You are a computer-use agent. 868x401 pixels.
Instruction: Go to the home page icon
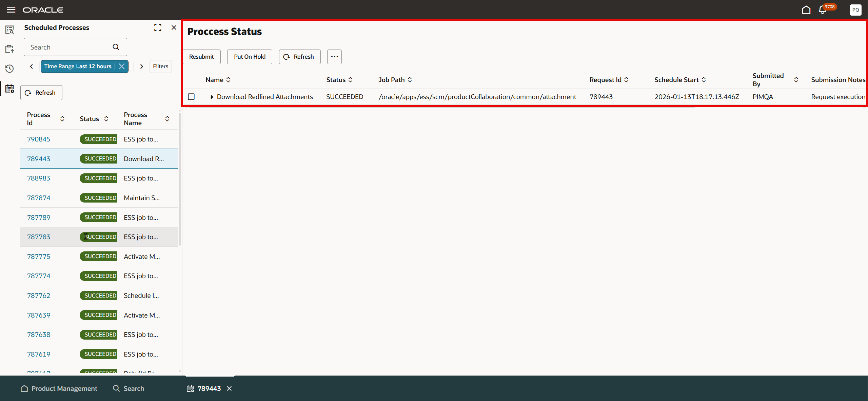(806, 10)
